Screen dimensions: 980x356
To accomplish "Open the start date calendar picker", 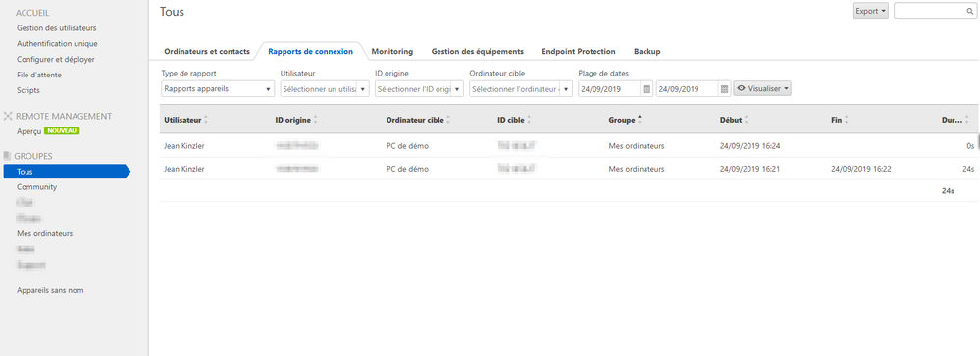I will click(x=646, y=89).
